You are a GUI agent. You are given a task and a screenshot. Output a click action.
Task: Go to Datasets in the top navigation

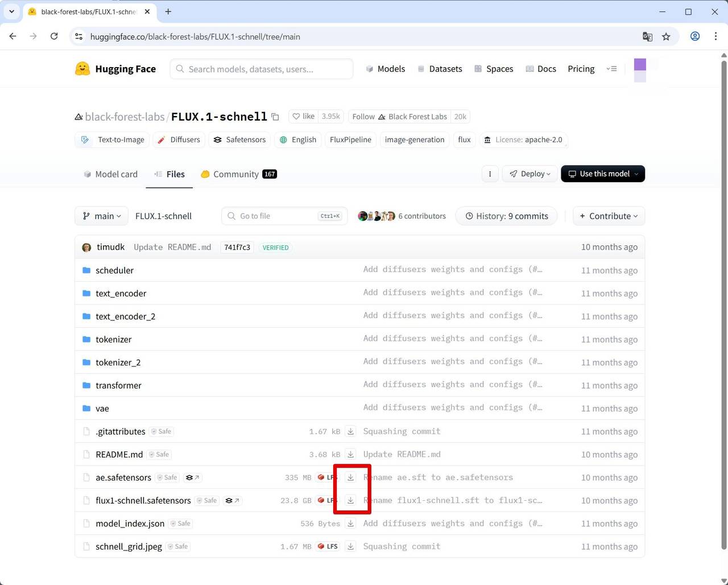(440, 69)
